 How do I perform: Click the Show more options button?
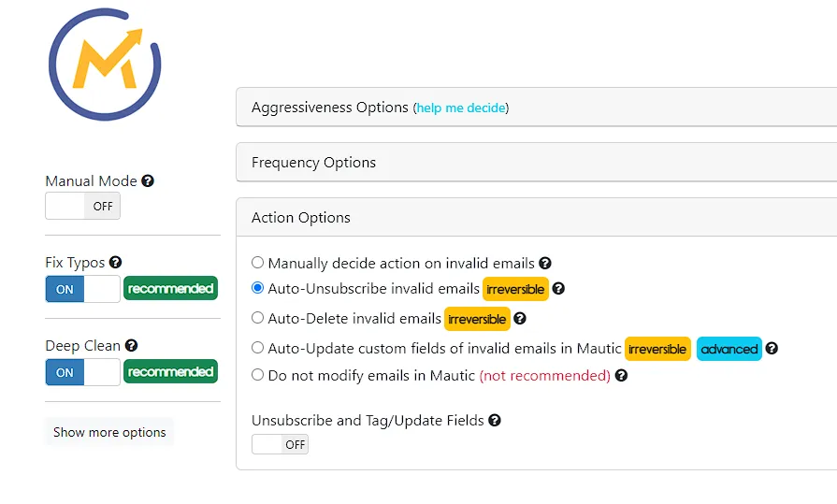pos(109,432)
